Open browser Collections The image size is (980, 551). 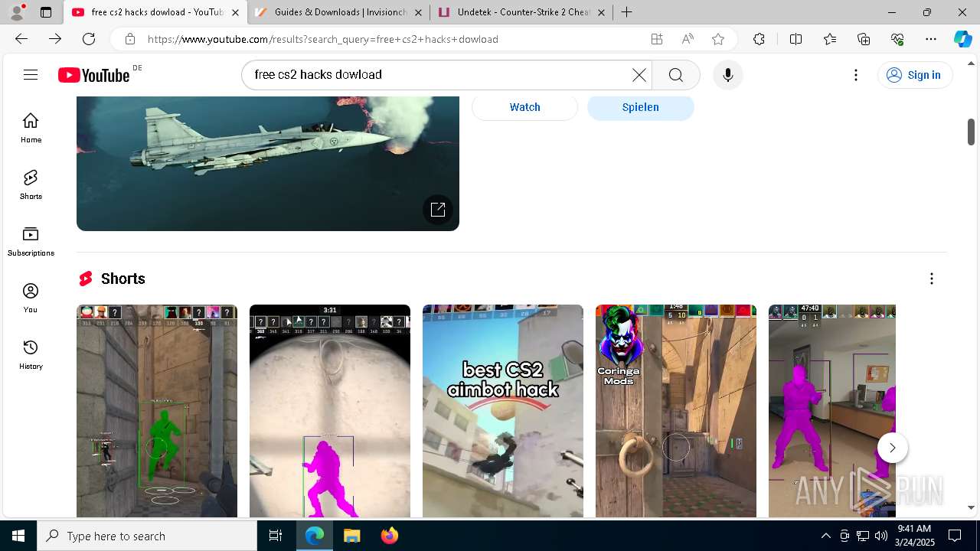point(864,39)
